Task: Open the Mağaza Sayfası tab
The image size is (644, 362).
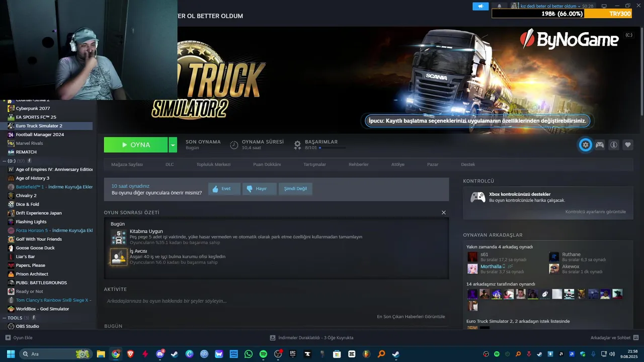Action: 127,164
